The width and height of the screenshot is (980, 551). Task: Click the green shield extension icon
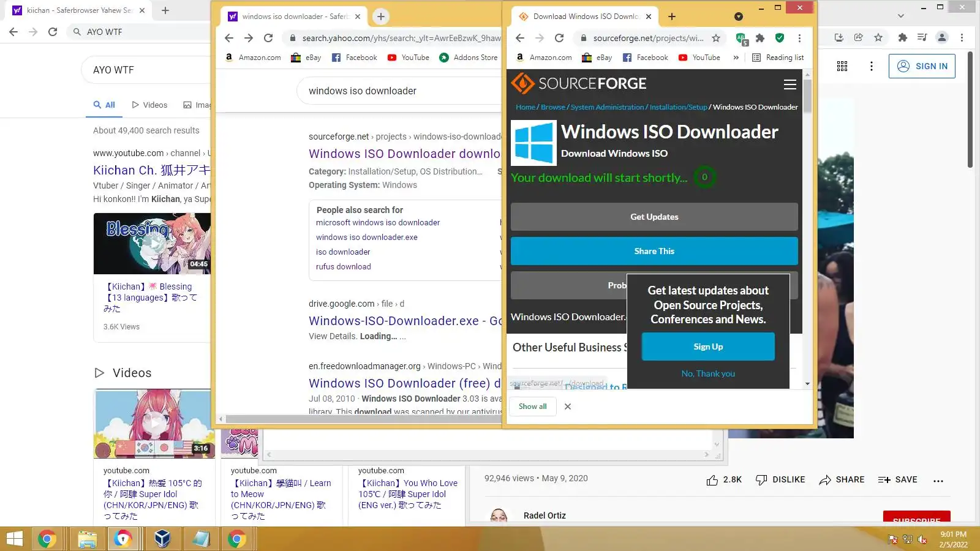(x=780, y=38)
